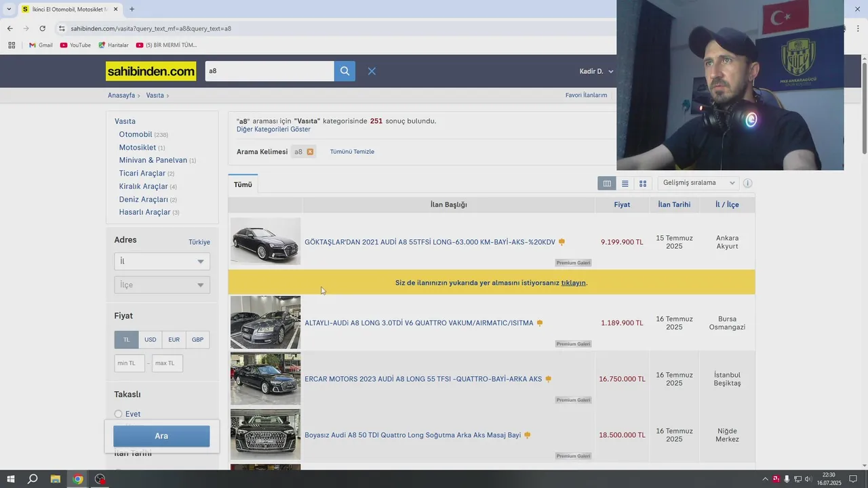Open the İlçe dropdown

point(162,285)
